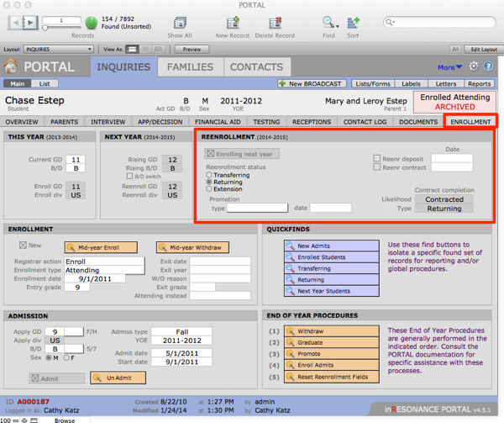Click the Mid-year Withdraw button
Viewport: 504px width, 423px height.
pos(192,247)
